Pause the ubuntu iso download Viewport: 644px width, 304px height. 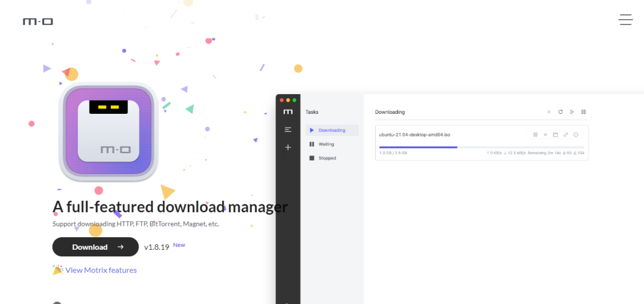point(535,134)
